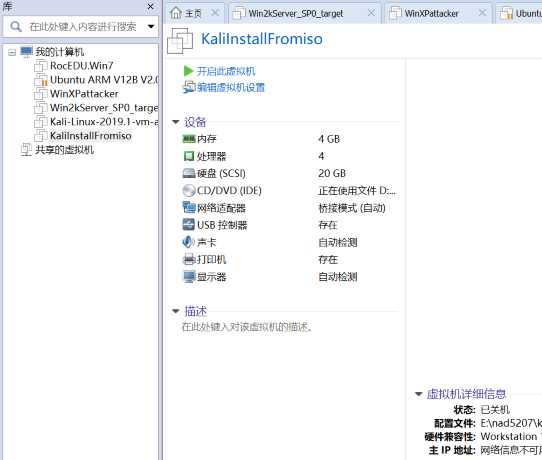Click 编辑虚拟机设置 edit settings link
This screenshot has width=542, height=460.
tap(231, 87)
